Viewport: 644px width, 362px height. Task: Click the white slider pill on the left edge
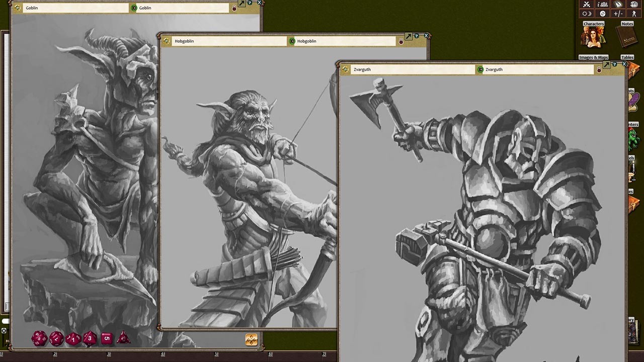6,320
